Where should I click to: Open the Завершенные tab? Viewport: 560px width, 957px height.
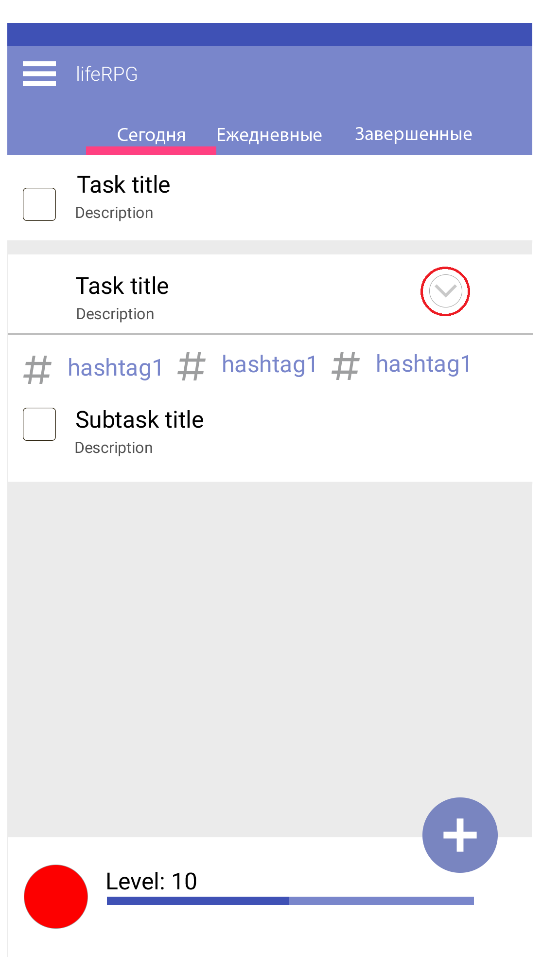point(413,134)
